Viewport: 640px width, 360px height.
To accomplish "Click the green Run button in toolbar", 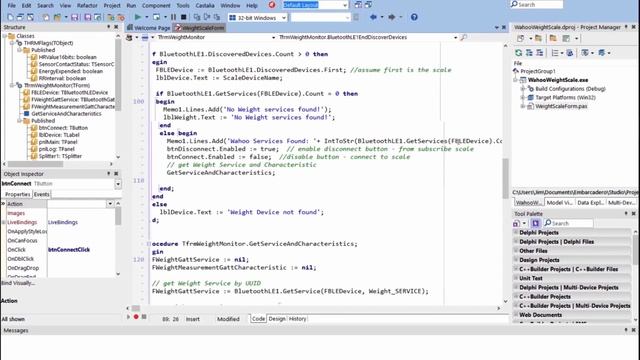I will 138,17.
